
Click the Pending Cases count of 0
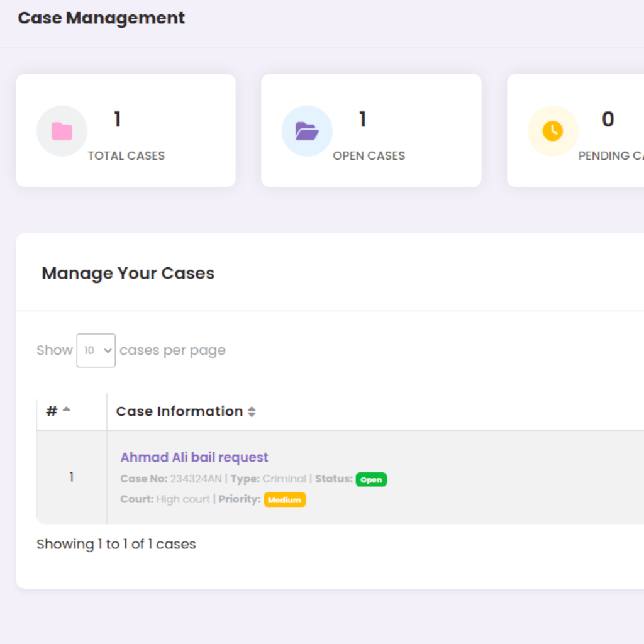pos(608,119)
